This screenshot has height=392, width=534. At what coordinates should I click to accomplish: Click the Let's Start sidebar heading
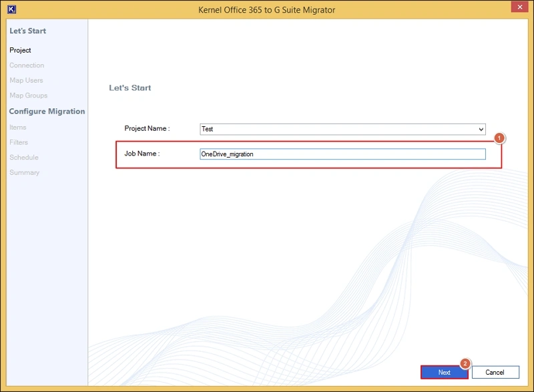tap(27, 31)
